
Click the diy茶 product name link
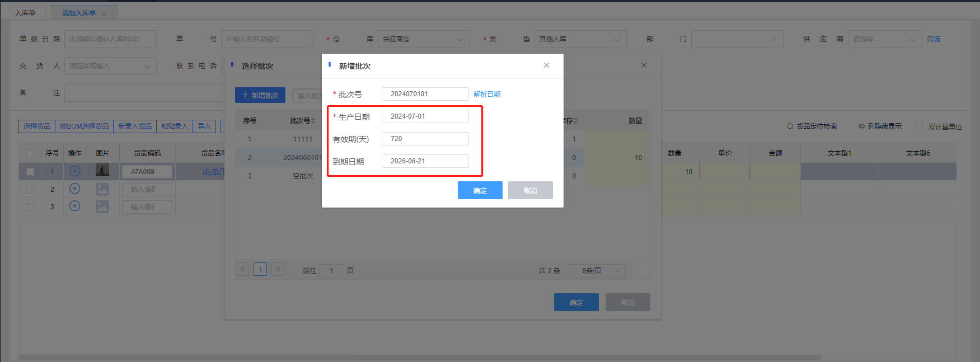[x=214, y=172]
